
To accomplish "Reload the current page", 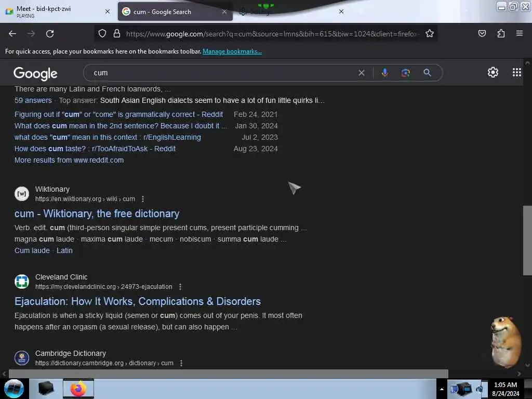I will (50, 34).
